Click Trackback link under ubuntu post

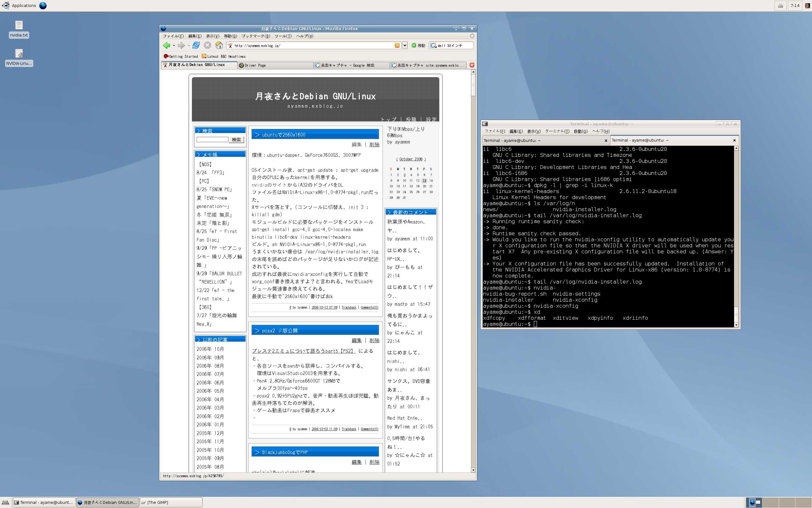(349, 307)
